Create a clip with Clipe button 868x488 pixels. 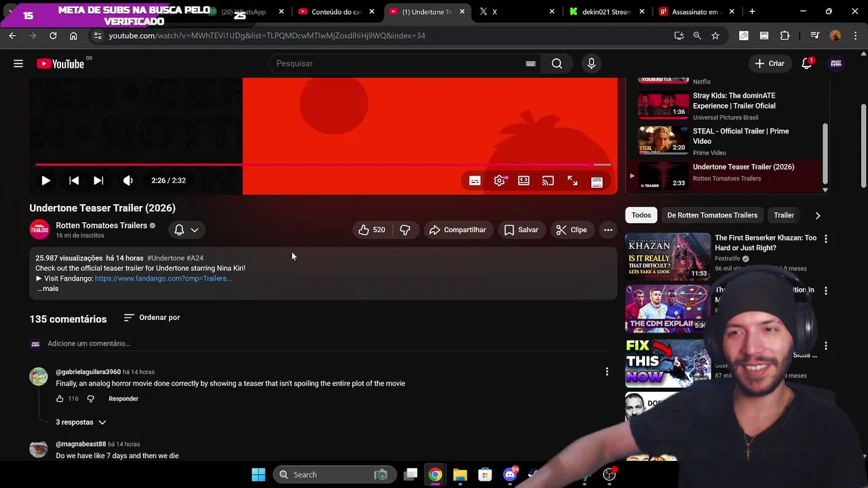coord(571,230)
